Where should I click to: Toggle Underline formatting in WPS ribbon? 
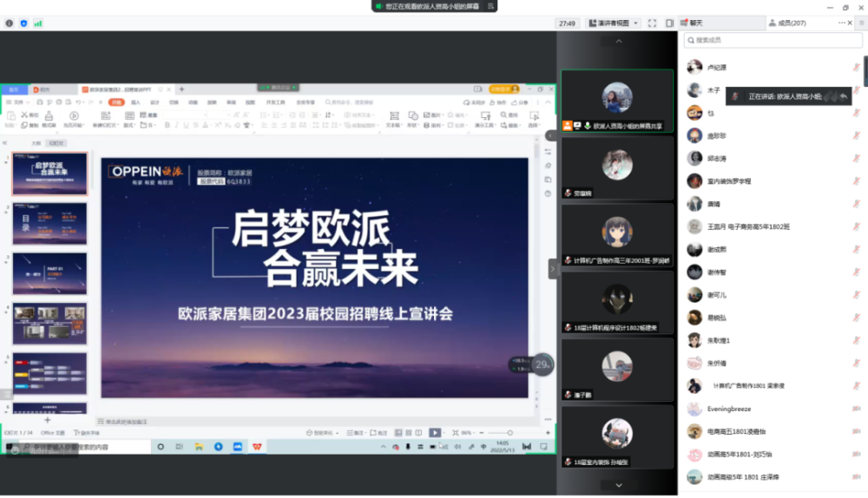[x=186, y=126]
